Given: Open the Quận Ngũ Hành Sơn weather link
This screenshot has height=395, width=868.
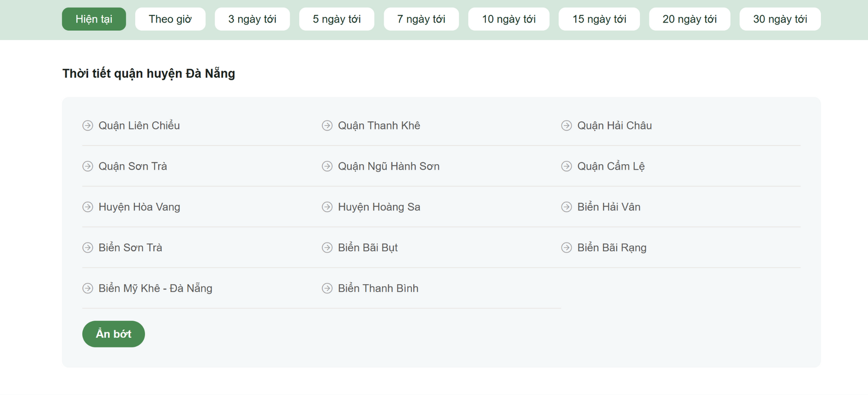Looking at the screenshot, I should [x=389, y=166].
